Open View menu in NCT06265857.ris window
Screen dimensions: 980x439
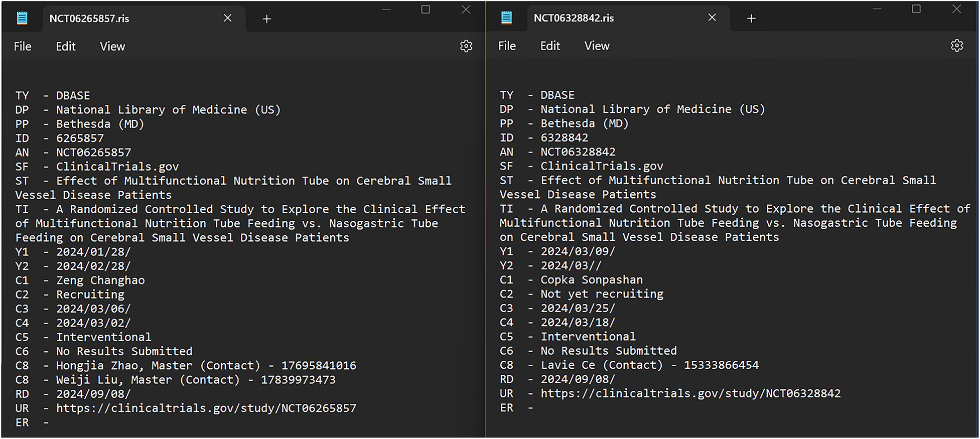pos(112,47)
